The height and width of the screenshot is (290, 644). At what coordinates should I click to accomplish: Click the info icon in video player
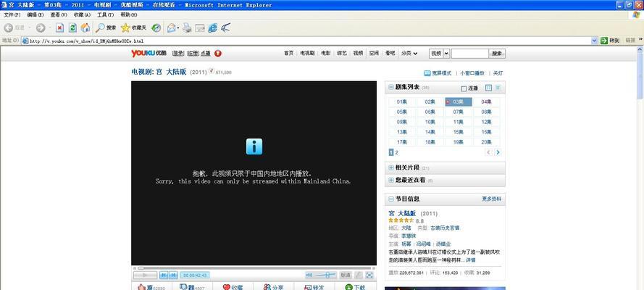tap(254, 146)
